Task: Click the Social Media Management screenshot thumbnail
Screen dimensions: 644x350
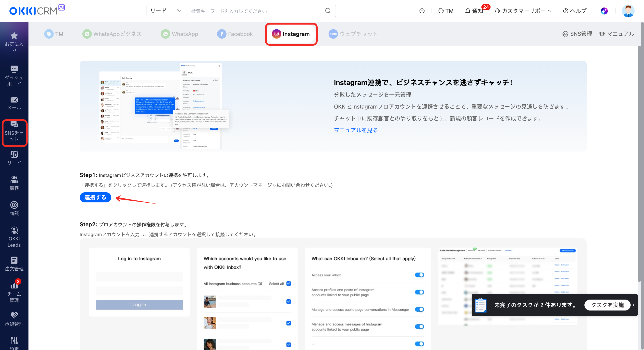Action: (x=508, y=287)
